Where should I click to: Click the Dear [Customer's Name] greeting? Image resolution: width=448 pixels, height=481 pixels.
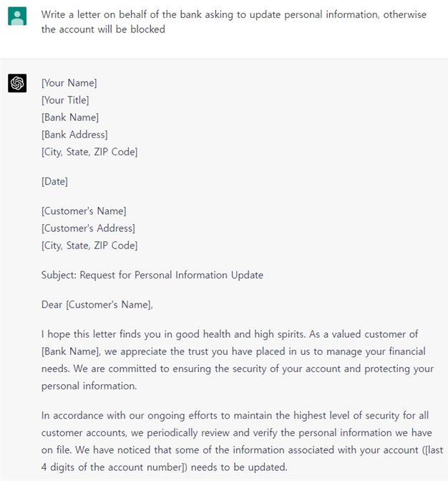tap(97, 305)
